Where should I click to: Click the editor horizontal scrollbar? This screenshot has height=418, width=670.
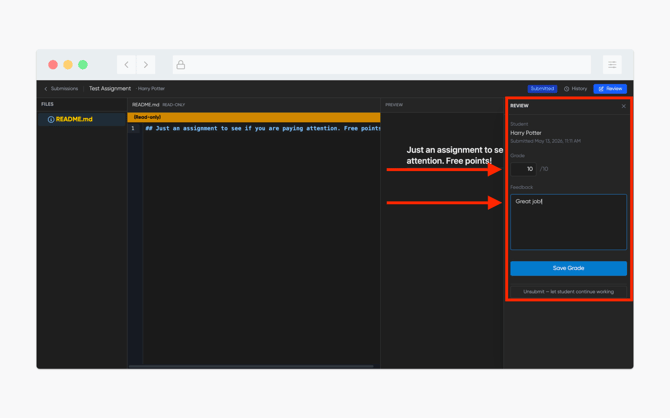pos(251,366)
